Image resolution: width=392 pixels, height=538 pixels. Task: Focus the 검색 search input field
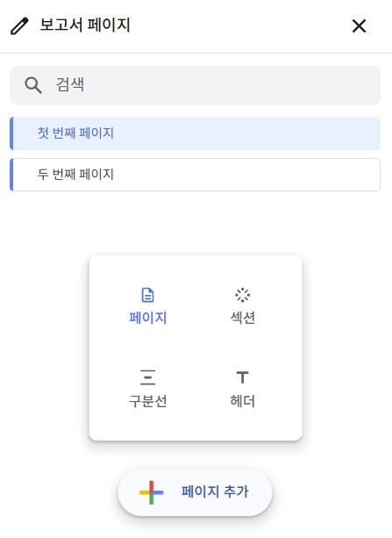coord(195,85)
